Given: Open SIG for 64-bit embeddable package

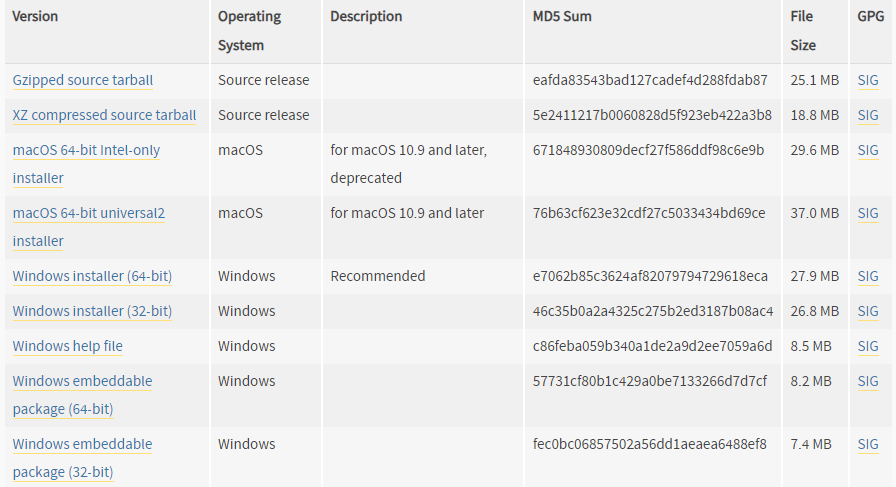Looking at the screenshot, I should [x=868, y=381].
